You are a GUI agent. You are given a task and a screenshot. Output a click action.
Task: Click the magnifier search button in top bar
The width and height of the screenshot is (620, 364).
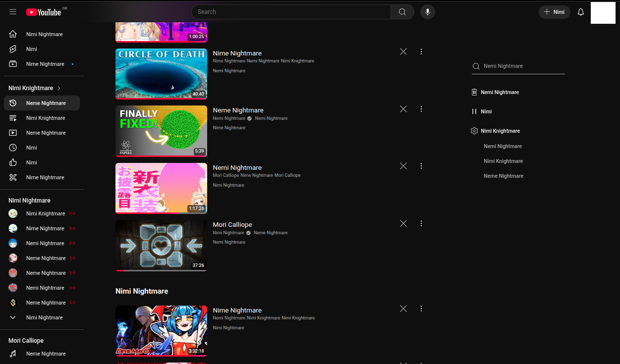pos(402,12)
